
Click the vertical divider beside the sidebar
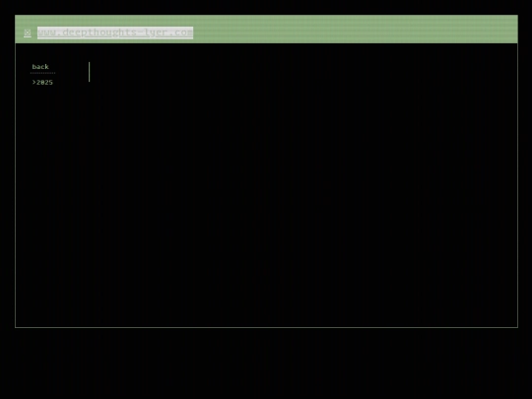(x=90, y=72)
